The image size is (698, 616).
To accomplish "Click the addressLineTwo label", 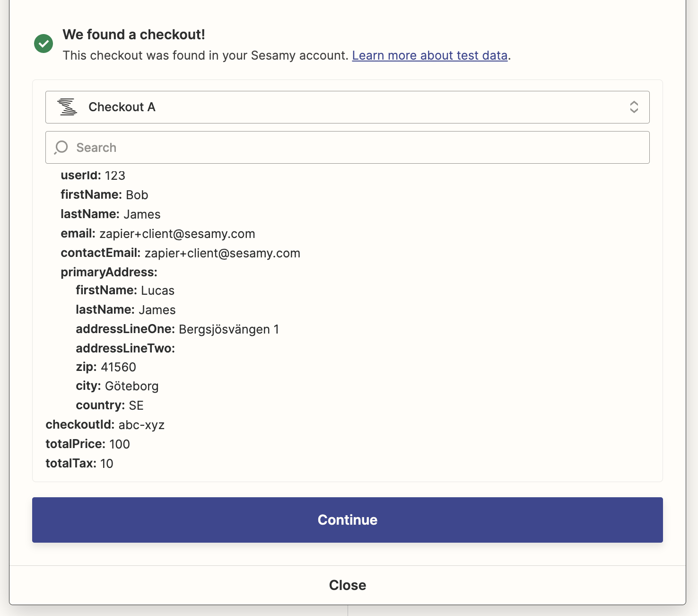I will (x=125, y=349).
